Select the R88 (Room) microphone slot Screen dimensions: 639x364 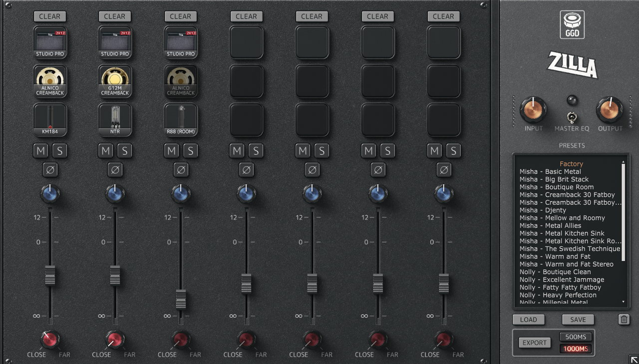[181, 120]
